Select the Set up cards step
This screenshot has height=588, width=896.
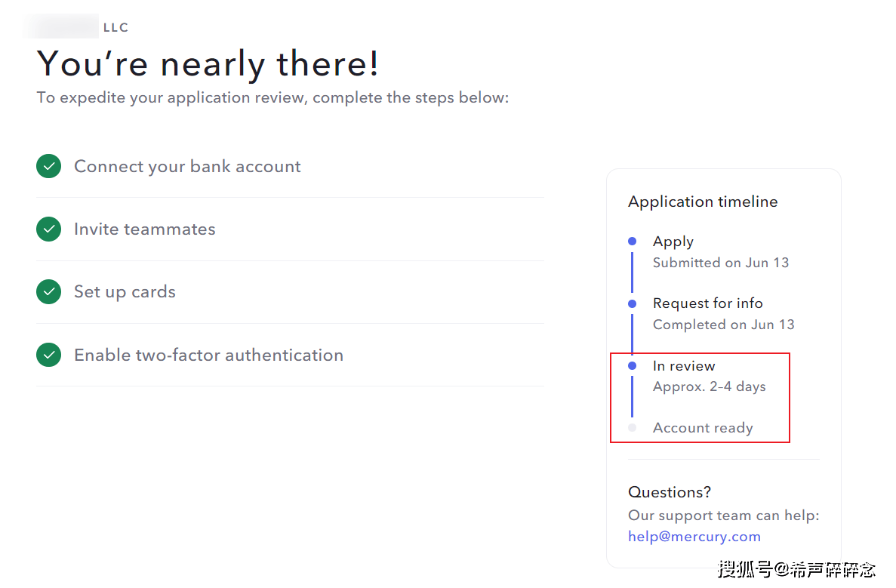click(x=125, y=291)
